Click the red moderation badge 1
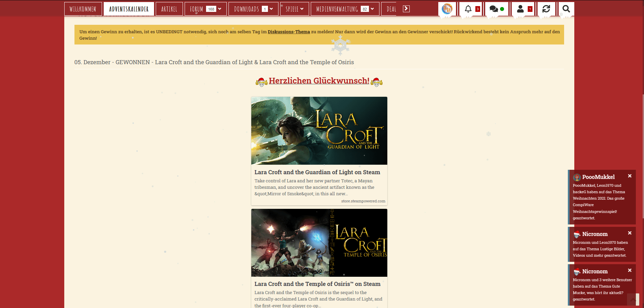 [x=530, y=9]
